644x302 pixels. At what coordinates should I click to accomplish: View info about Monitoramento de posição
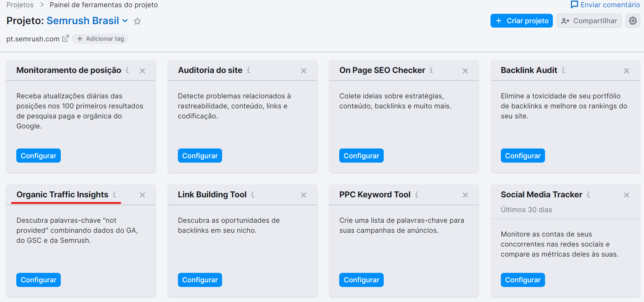(127, 70)
